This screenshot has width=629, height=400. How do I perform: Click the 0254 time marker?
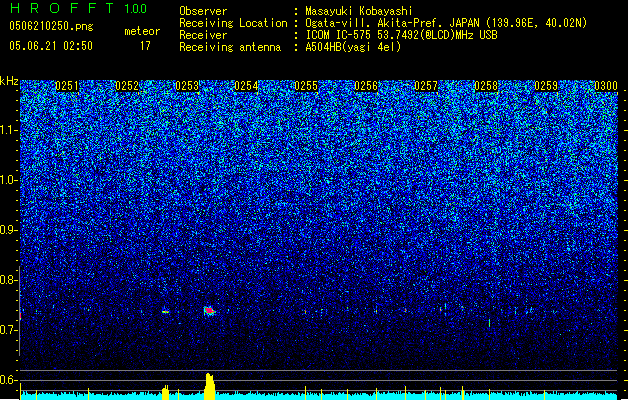[x=246, y=86]
